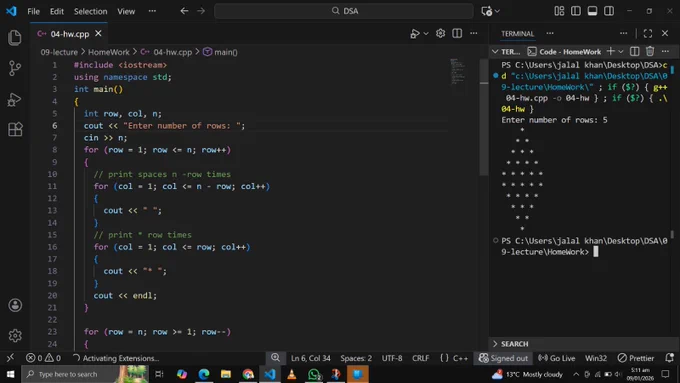Toggle the primary side bar
The image size is (680, 383).
point(576,11)
